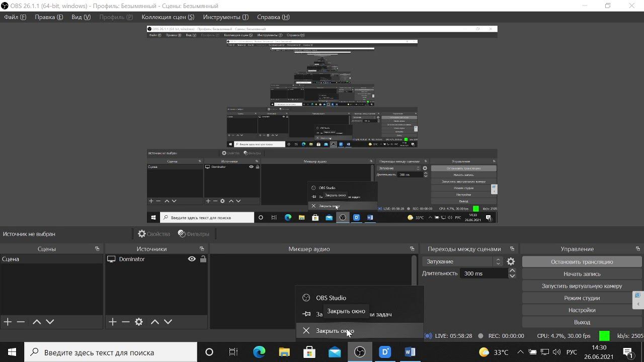Viewport: 644px width, 362px height.
Task: Open source properties gear in Источники toolbar
Action: (139, 322)
